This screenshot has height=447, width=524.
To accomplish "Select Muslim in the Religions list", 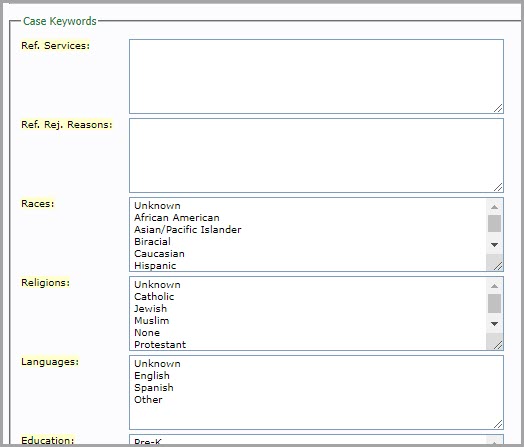I will (152, 321).
